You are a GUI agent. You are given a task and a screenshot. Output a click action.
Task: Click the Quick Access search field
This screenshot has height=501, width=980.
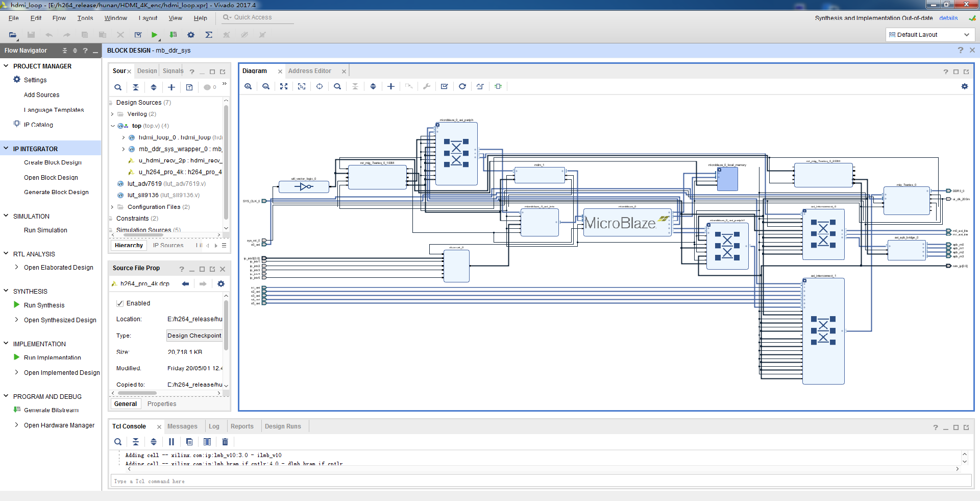point(258,17)
